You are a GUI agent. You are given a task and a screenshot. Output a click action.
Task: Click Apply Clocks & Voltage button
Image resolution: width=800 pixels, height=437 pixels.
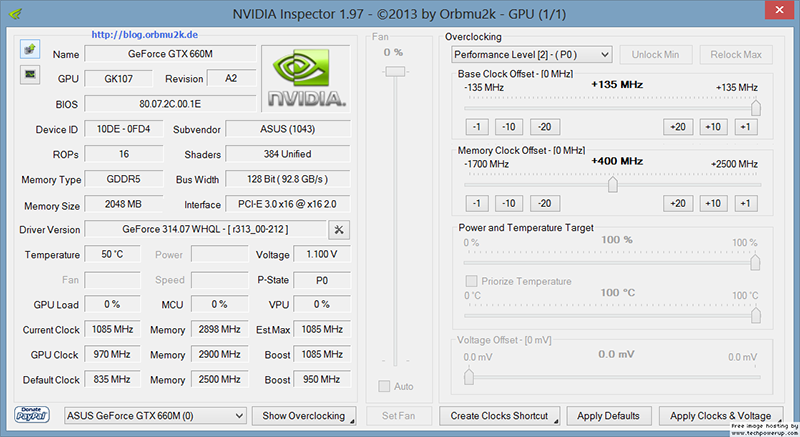click(721, 416)
